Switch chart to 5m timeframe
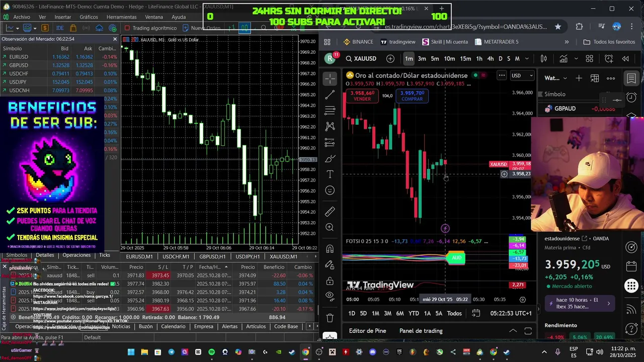The width and height of the screenshot is (644, 362). [x=435, y=59]
